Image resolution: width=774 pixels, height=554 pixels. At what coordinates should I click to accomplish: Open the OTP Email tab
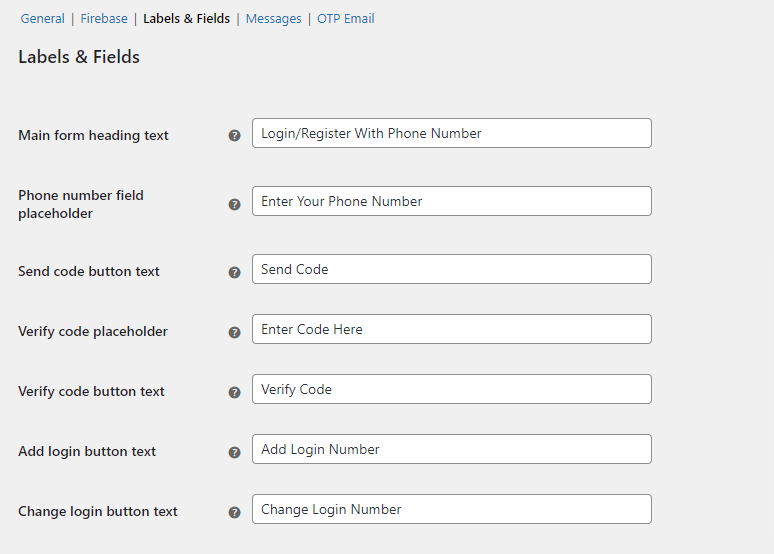345,19
